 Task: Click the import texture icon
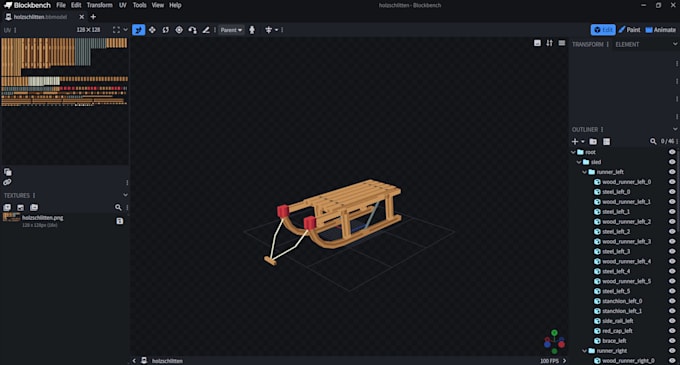point(20,208)
